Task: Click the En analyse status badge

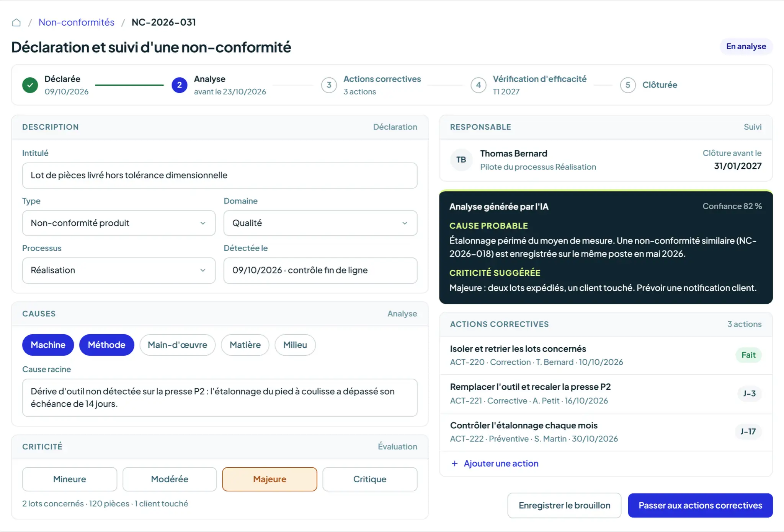Action: click(746, 47)
